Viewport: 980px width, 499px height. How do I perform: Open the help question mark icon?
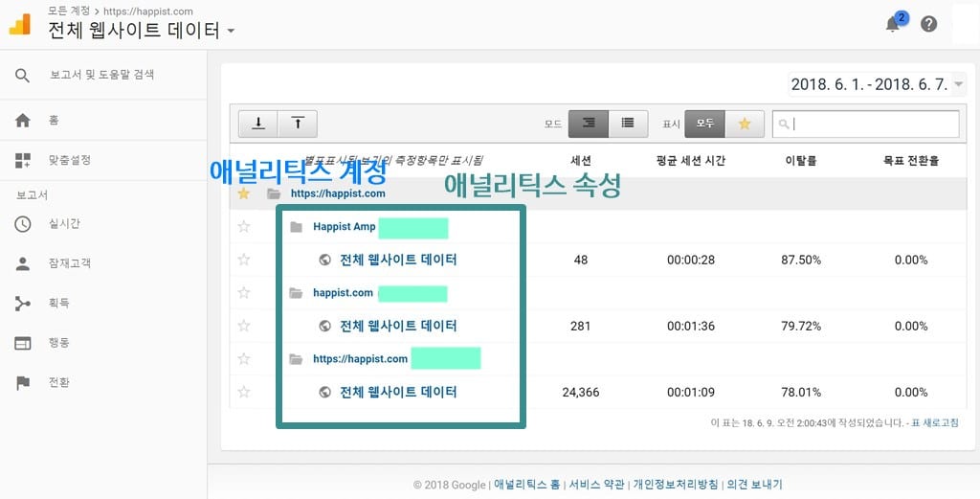[x=928, y=24]
